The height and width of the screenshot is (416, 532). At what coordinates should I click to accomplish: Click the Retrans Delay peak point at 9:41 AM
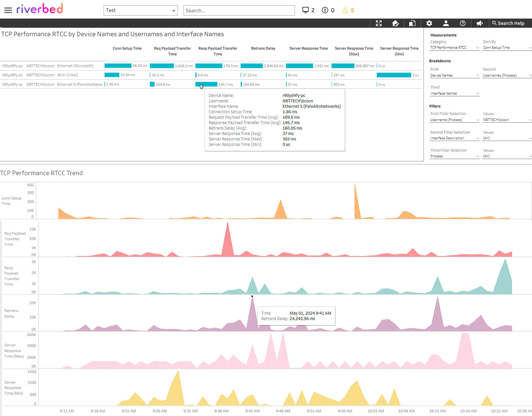(x=252, y=296)
